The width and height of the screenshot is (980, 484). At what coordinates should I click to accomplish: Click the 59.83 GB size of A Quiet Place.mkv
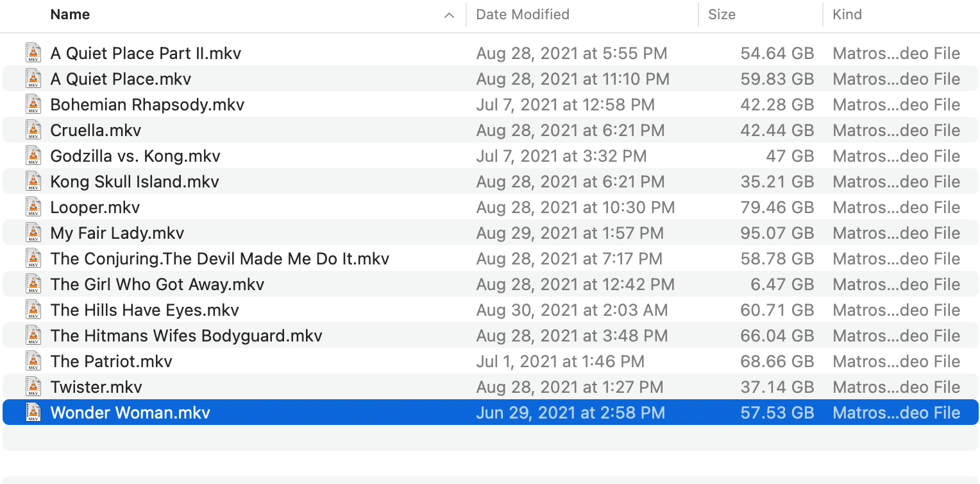777,79
